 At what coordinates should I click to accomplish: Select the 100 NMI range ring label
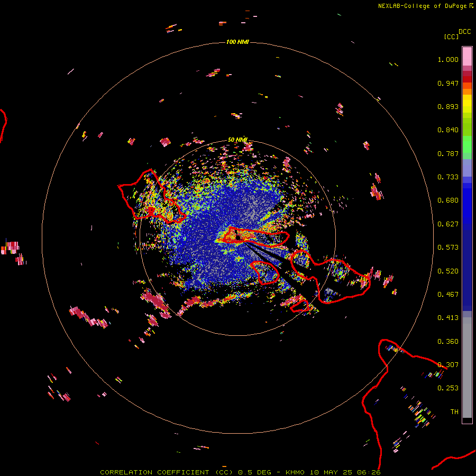237,42
